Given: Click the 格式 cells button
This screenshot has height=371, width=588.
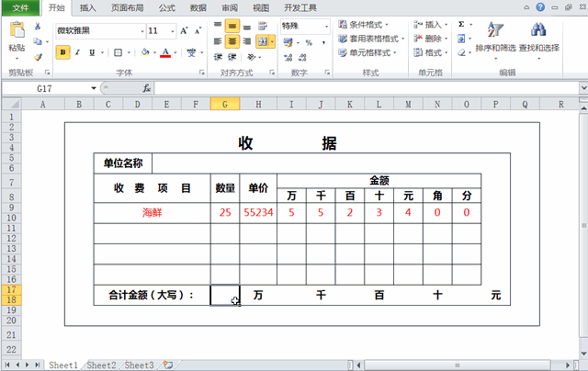Looking at the screenshot, I should point(431,53).
